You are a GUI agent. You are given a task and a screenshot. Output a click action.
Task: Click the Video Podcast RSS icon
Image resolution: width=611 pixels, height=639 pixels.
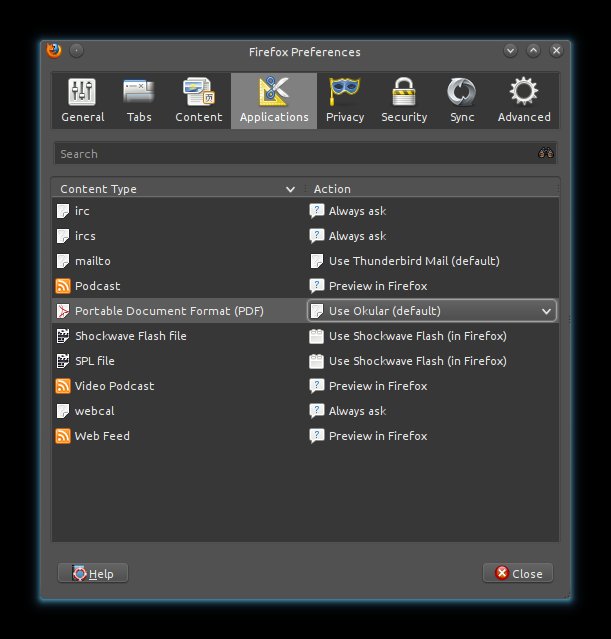point(63,386)
